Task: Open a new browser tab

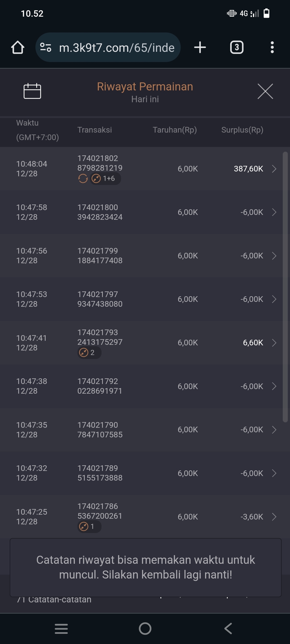Action: [200, 47]
